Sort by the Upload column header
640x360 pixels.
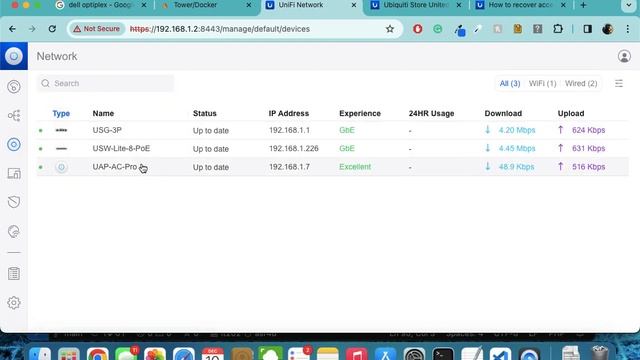click(x=571, y=113)
